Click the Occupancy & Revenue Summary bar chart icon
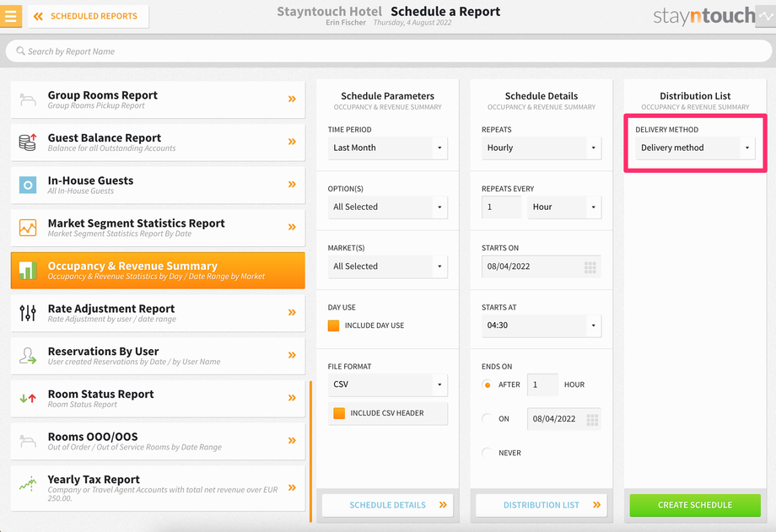The height and width of the screenshot is (532, 776). tap(28, 270)
